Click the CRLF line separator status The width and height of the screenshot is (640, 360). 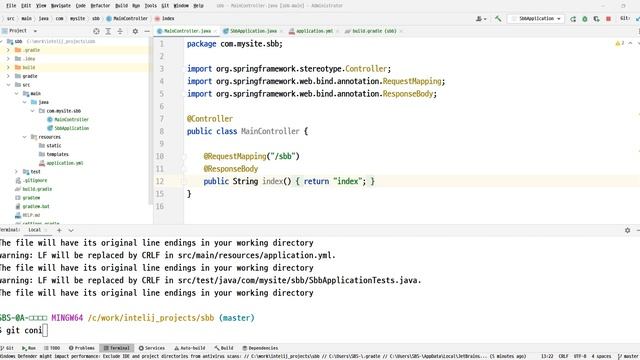563,356
